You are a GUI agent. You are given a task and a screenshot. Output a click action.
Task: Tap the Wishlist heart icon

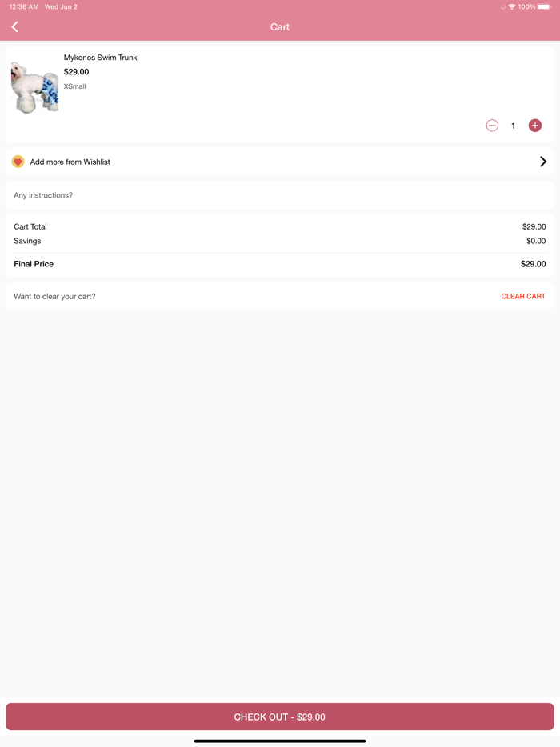tap(18, 162)
